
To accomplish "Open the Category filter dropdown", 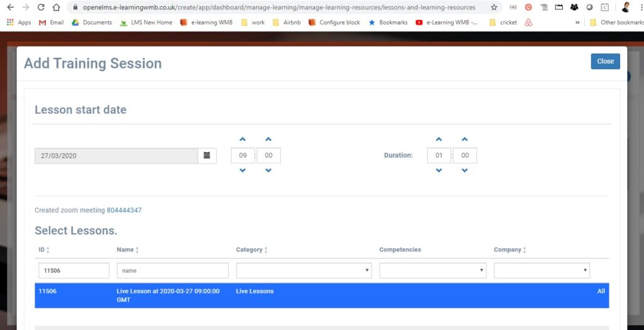I will pos(304,270).
